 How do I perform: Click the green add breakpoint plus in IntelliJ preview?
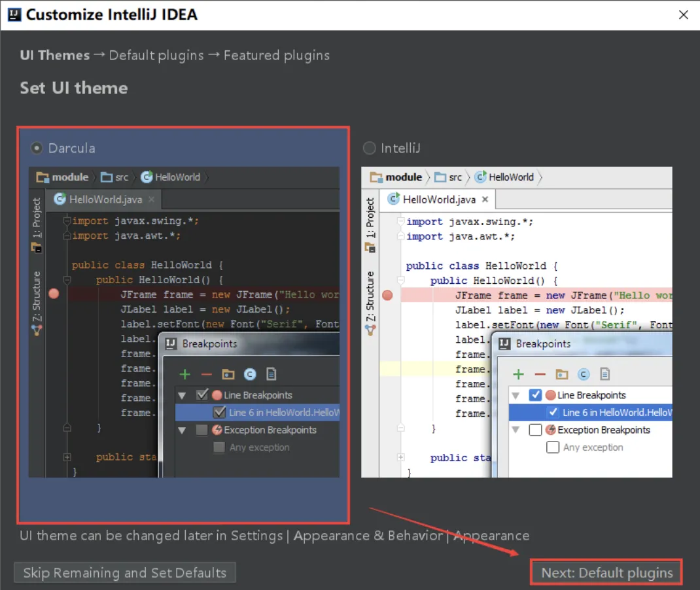(518, 374)
